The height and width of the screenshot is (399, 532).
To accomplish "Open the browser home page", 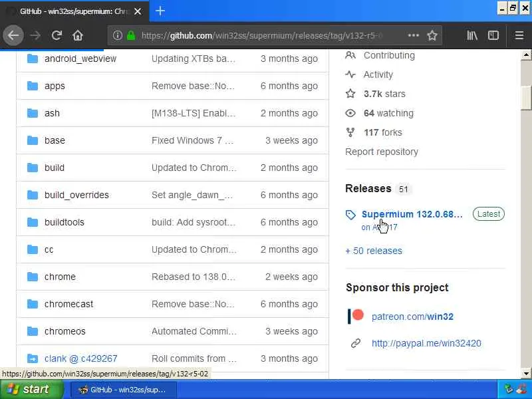I will point(78,35).
